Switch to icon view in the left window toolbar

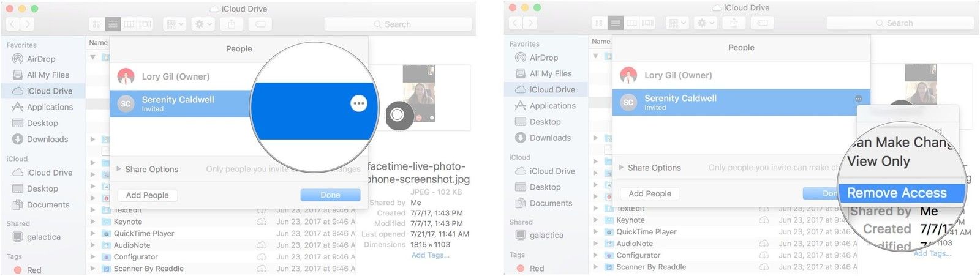97,24
